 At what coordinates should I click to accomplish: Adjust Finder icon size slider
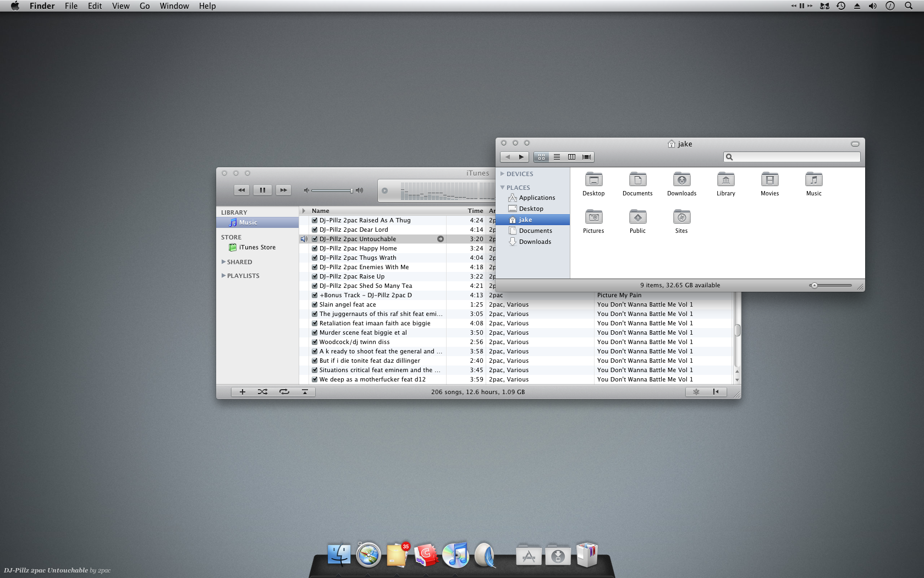click(x=830, y=285)
